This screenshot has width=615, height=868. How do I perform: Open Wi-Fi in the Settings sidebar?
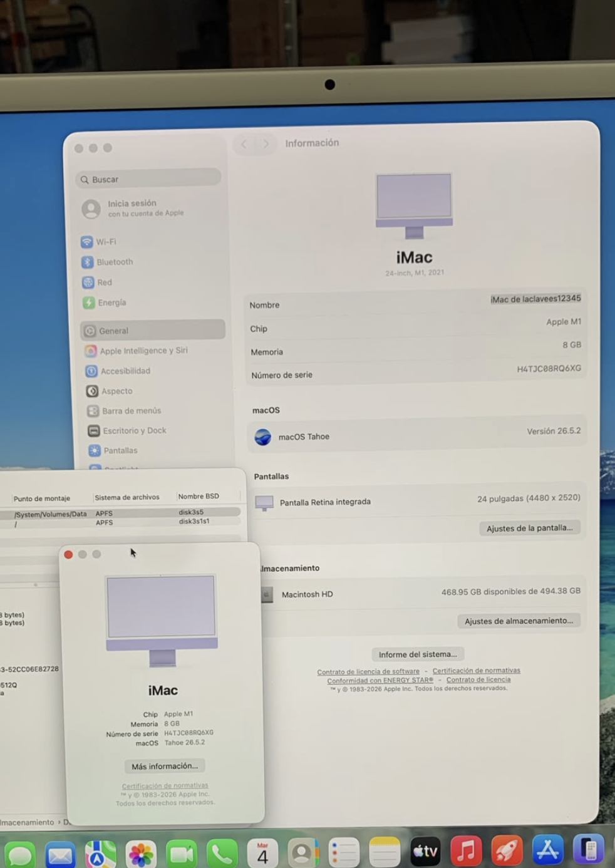click(98, 242)
